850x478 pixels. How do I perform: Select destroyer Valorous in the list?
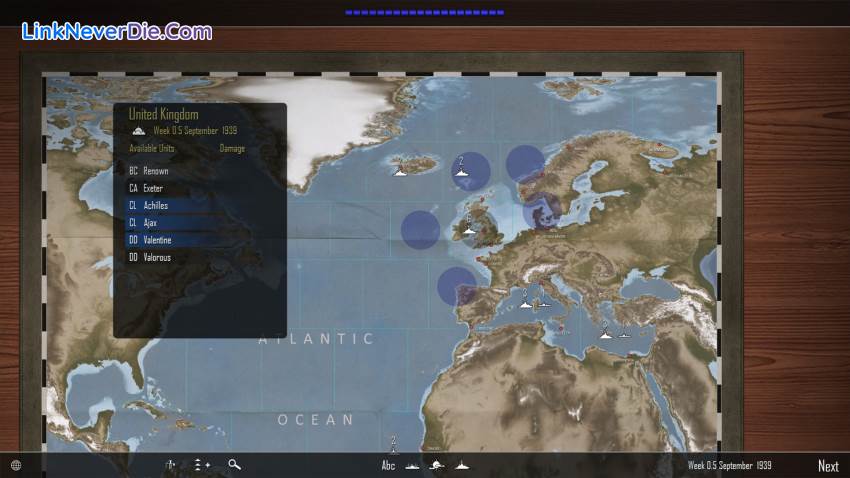(x=156, y=257)
